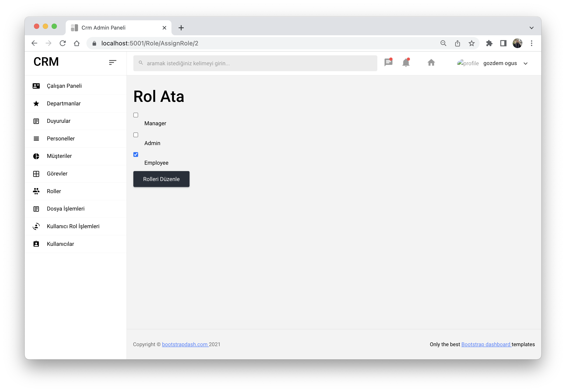Click the Duyurular announcement icon
This screenshot has height=392, width=566.
coord(36,121)
